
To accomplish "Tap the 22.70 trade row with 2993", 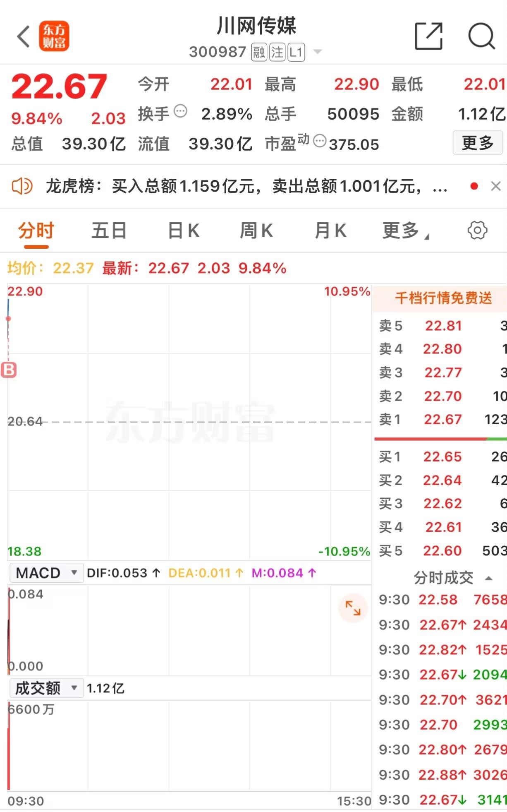I will [x=442, y=725].
